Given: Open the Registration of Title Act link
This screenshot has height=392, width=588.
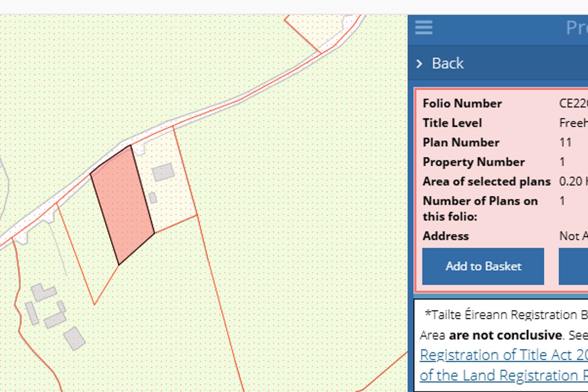Looking at the screenshot, I should point(503,355).
